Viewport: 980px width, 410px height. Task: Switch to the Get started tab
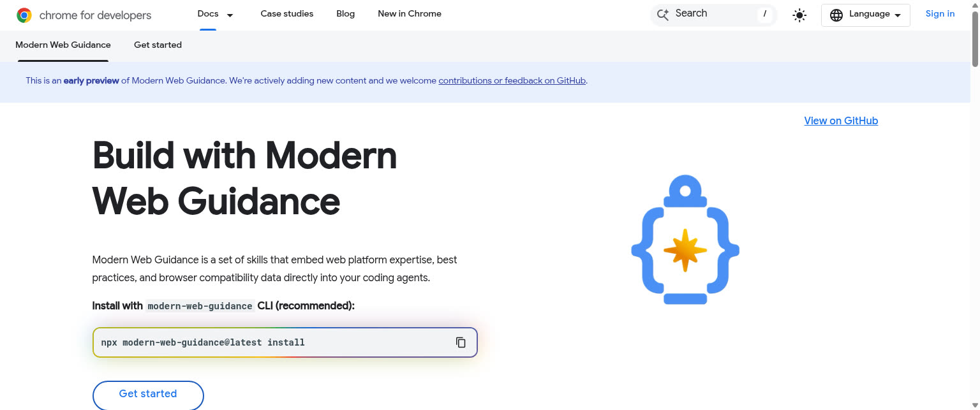[x=158, y=45]
